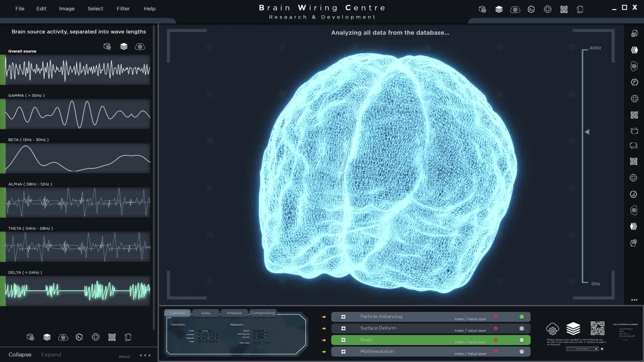Disable the Body layer's green toggle
Viewport: 644px width, 362px height.
pyautogui.click(x=521, y=339)
